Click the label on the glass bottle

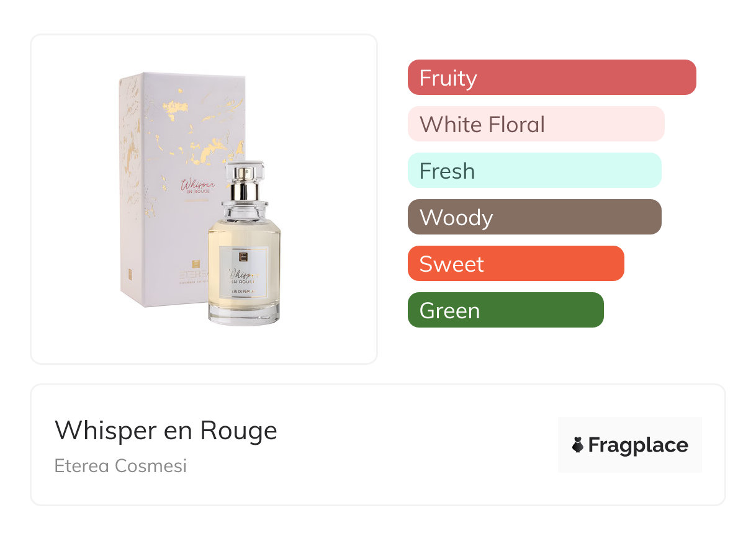point(243,272)
